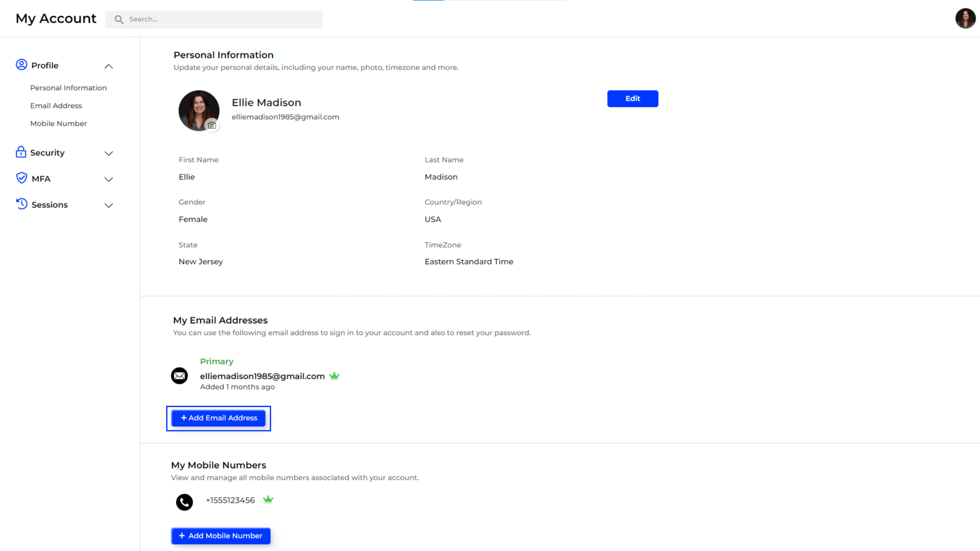Click the green crown next to +1555123456
The width and height of the screenshot is (980, 551).
point(268,499)
